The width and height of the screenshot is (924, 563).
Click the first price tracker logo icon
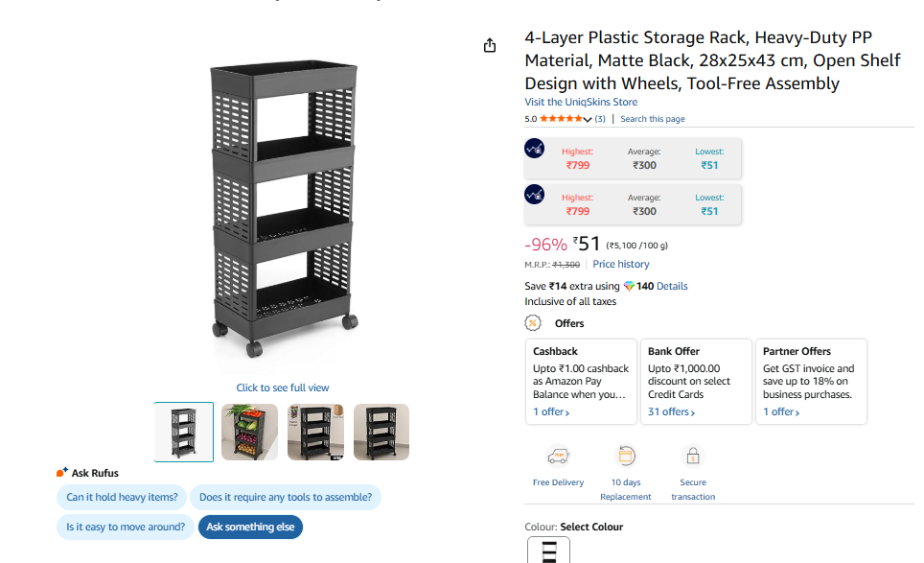(535, 149)
